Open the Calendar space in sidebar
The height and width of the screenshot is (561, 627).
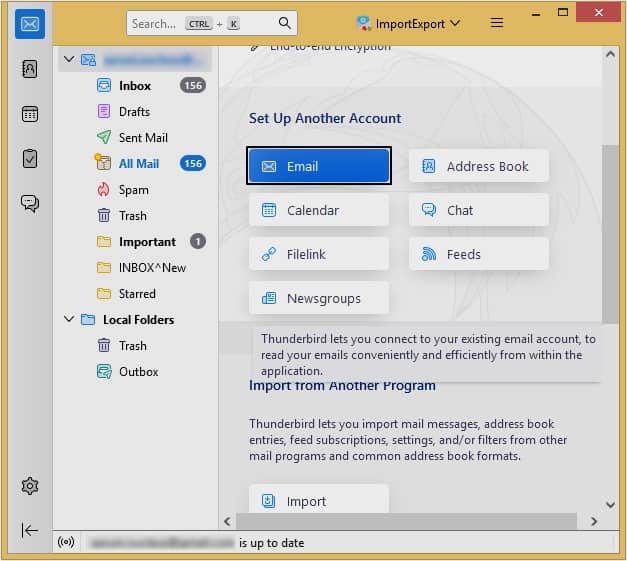point(30,114)
